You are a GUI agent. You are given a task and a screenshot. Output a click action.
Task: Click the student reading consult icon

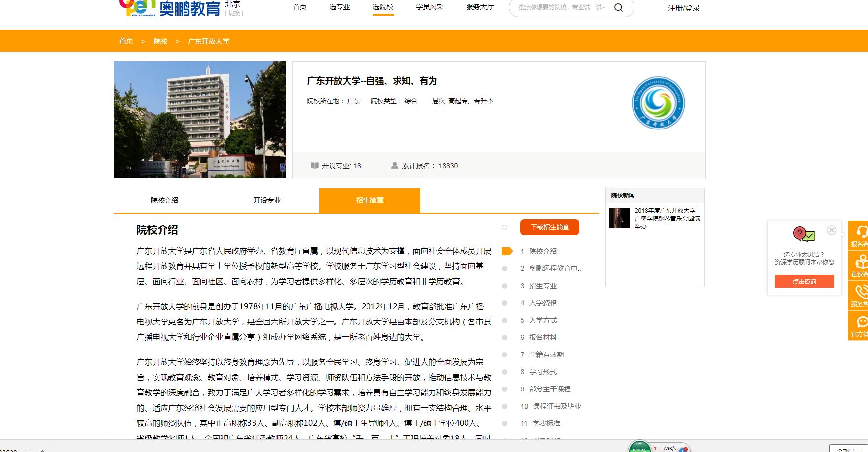pos(861,262)
